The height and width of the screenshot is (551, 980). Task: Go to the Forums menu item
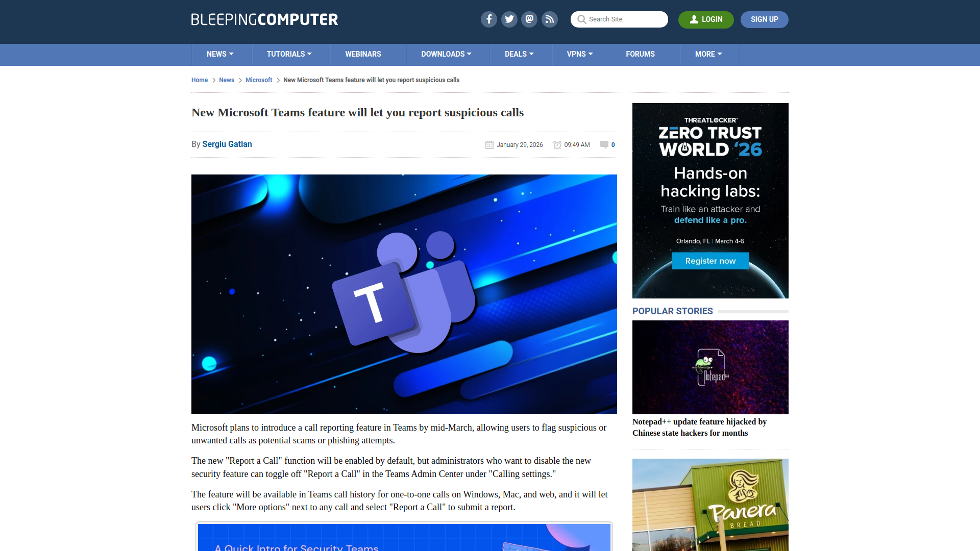640,54
